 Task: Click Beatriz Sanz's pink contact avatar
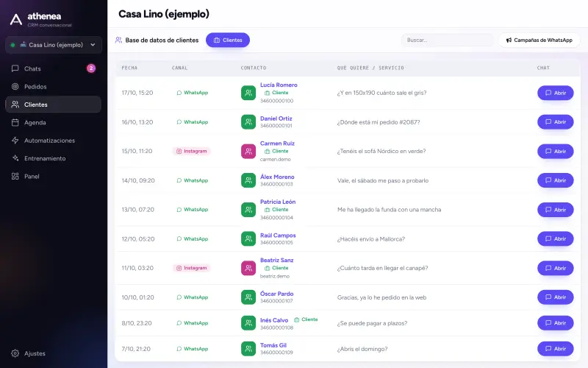(x=248, y=268)
